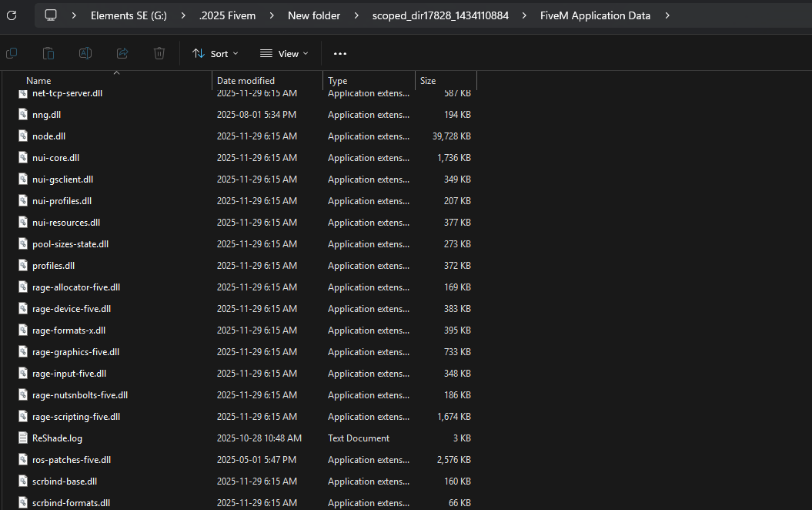Open the View dropdown menu
The height and width of the screenshot is (510, 812).
pyautogui.click(x=284, y=54)
